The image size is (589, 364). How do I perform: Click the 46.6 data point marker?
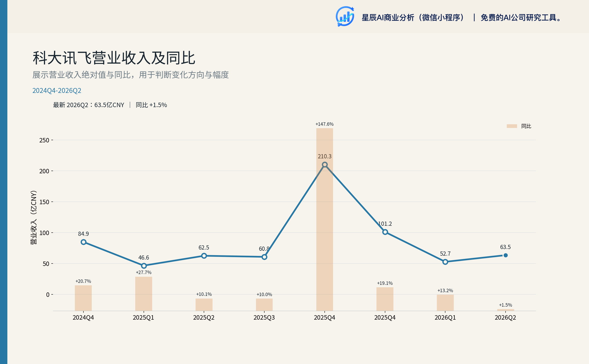click(144, 266)
